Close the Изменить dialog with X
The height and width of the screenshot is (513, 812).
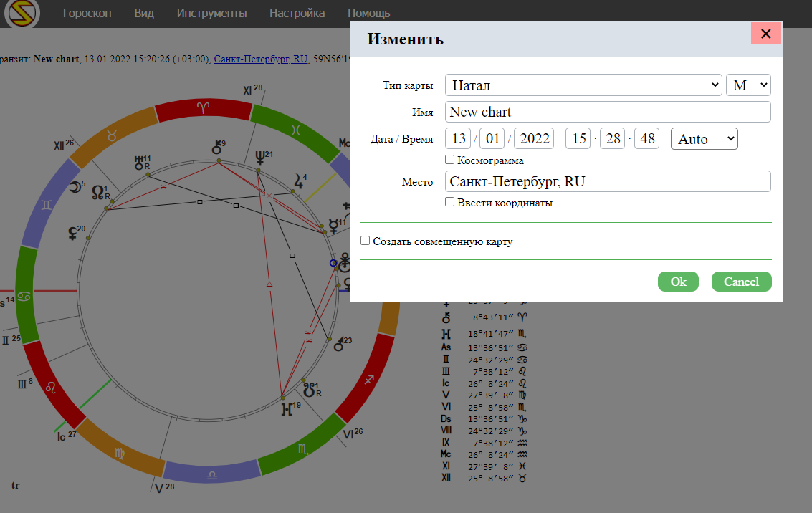766,34
